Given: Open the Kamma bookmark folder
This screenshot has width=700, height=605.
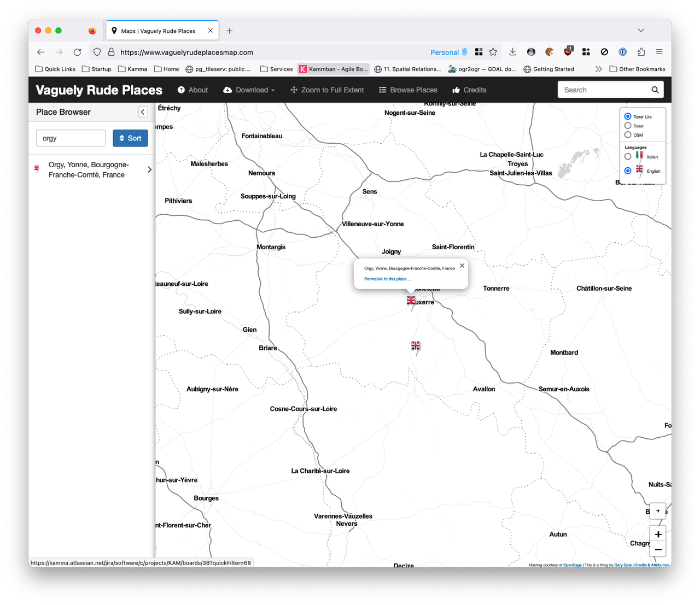Looking at the screenshot, I should click(132, 69).
